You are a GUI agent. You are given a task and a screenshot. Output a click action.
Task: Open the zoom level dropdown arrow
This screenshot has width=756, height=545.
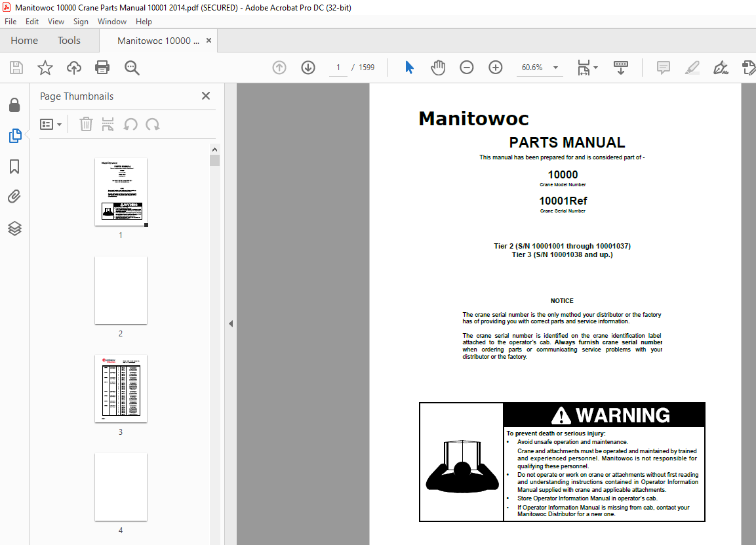click(555, 68)
